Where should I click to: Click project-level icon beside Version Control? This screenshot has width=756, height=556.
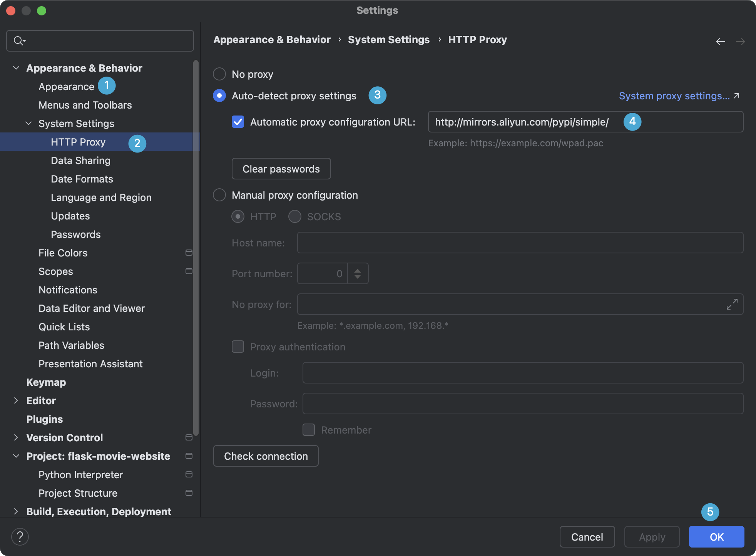189,437
